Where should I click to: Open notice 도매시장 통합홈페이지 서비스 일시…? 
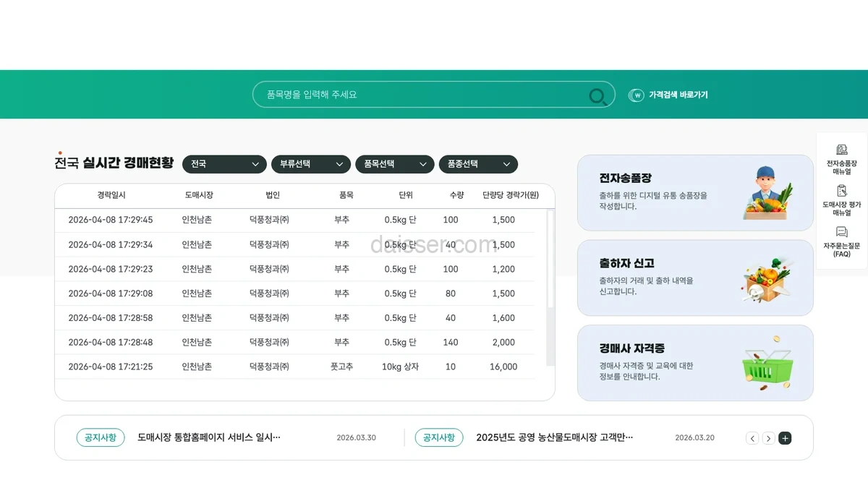209,437
